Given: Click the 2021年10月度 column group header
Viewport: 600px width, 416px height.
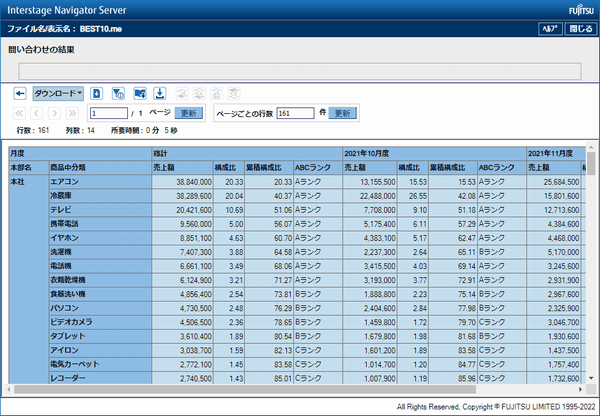Looking at the screenshot, I should [x=435, y=153].
